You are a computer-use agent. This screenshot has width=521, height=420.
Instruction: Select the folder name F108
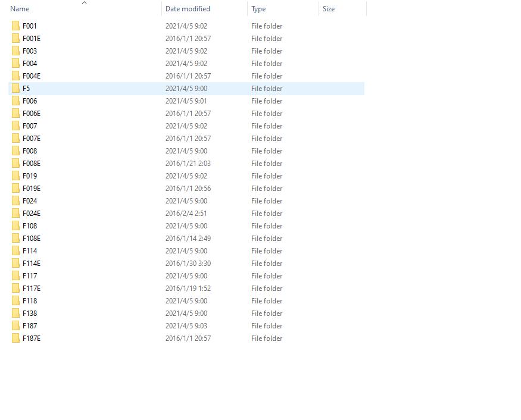click(30, 226)
